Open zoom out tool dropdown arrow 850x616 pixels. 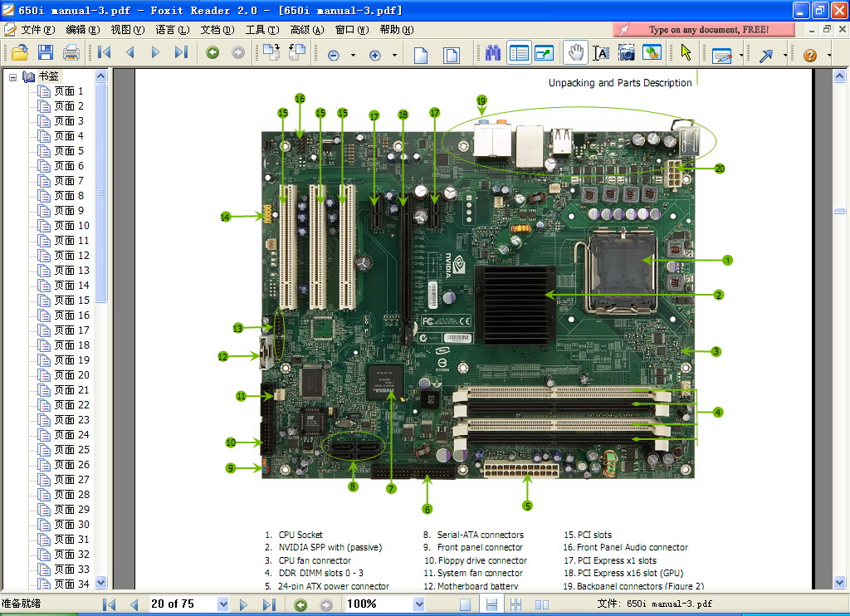click(x=353, y=55)
